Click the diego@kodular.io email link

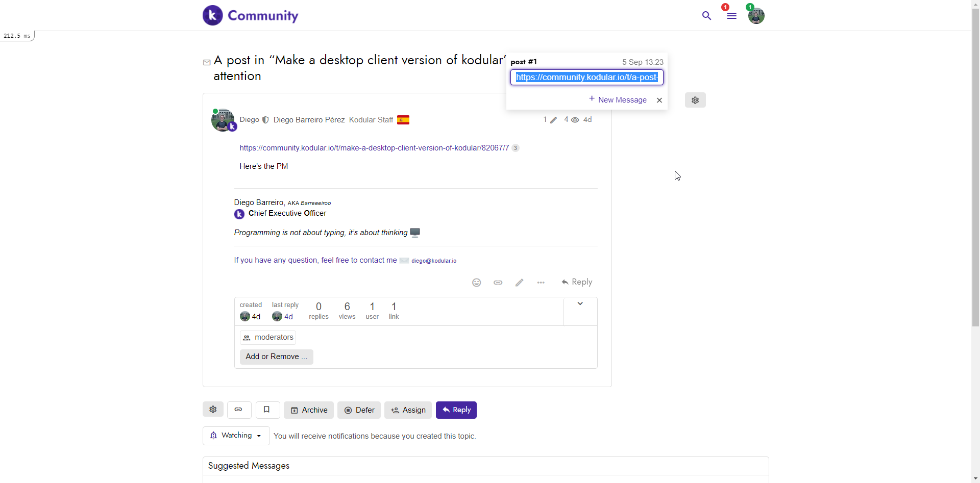click(434, 261)
